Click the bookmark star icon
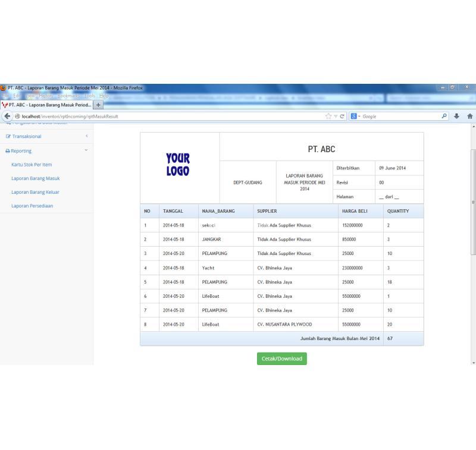 point(327,116)
